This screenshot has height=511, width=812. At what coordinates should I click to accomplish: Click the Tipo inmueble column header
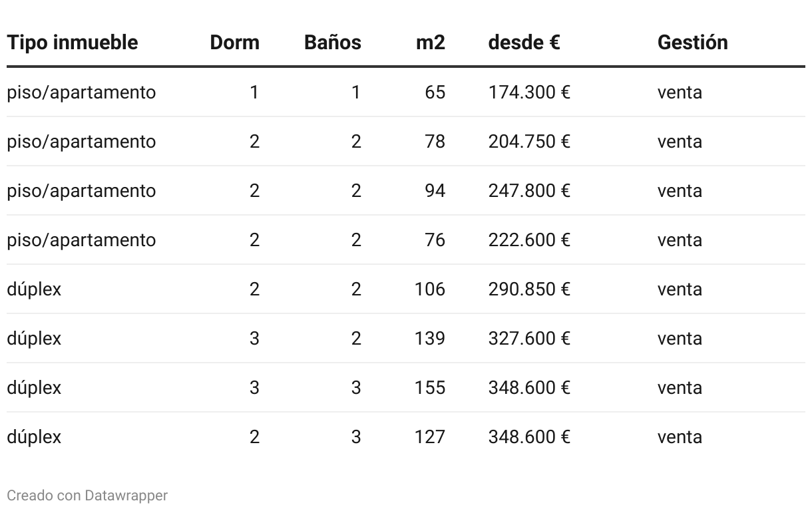pyautogui.click(x=73, y=43)
